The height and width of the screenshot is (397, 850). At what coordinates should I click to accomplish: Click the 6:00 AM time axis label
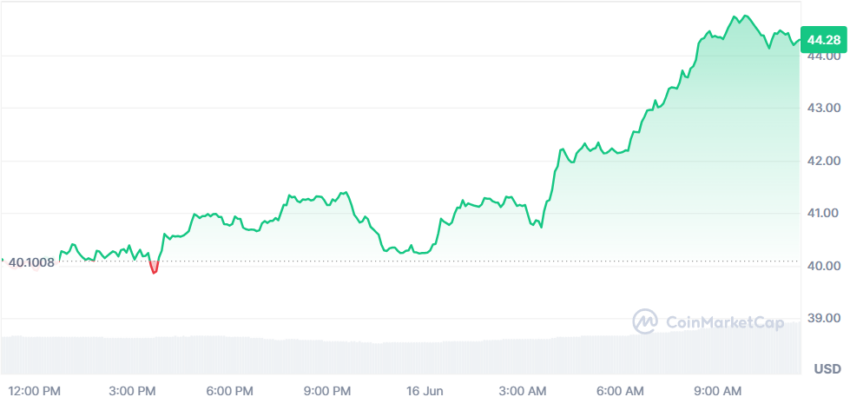click(621, 390)
